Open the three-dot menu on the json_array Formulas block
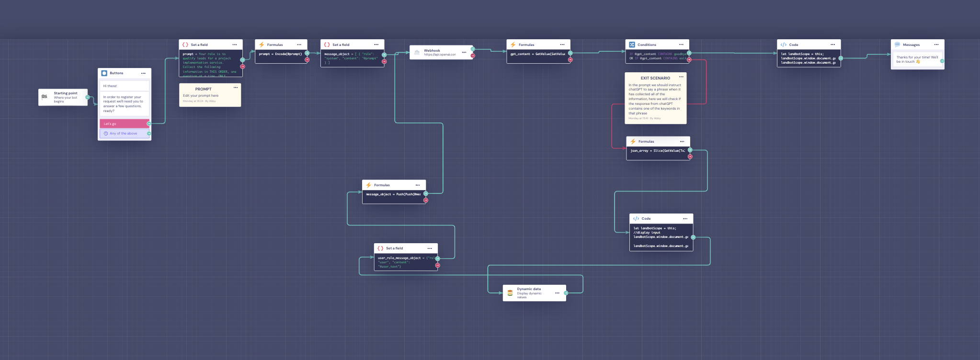This screenshot has width=980, height=360. tap(682, 141)
